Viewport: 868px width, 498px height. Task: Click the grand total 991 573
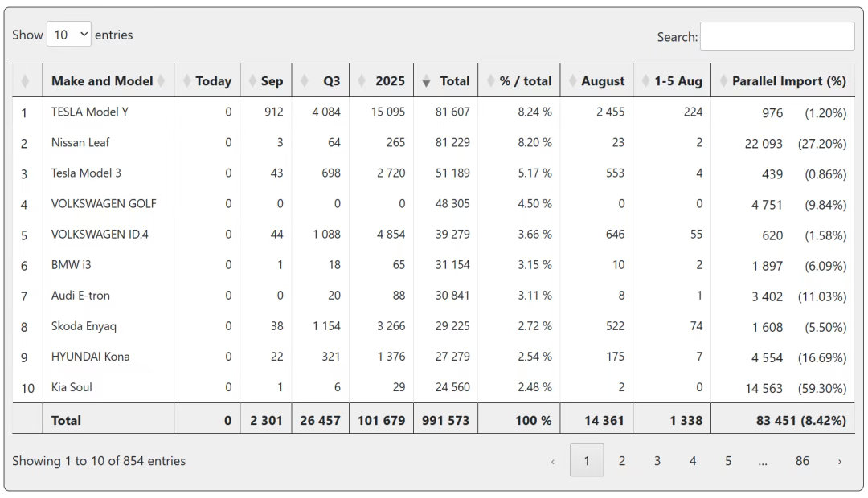(x=445, y=421)
